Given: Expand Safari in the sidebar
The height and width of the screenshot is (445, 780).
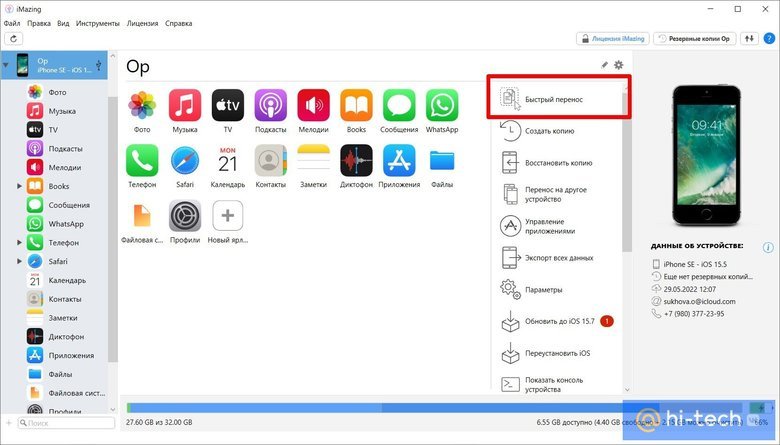Looking at the screenshot, I should tap(19, 261).
